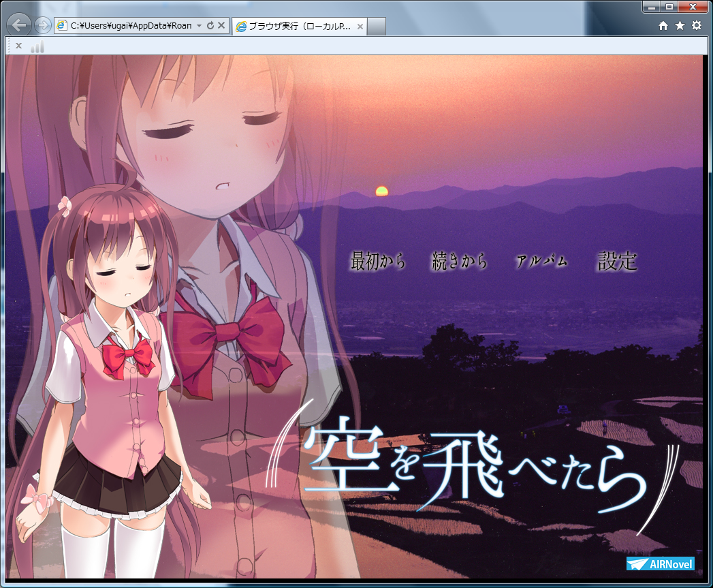Close the ブラウザ実行 tab
This screenshot has width=713, height=588.
pyautogui.click(x=360, y=27)
